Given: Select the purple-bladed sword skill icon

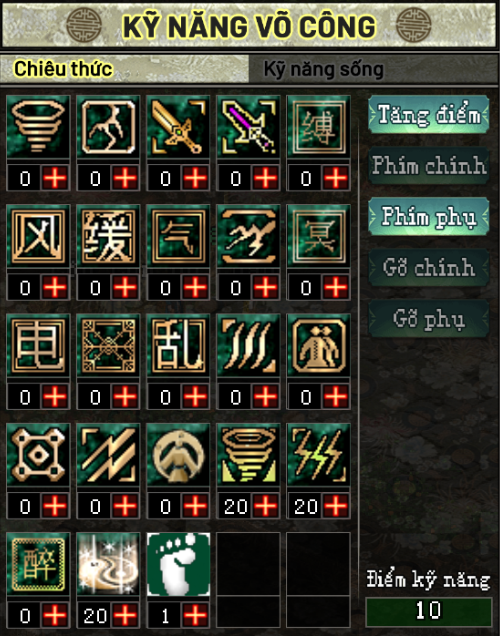Looking at the screenshot, I should [248, 127].
